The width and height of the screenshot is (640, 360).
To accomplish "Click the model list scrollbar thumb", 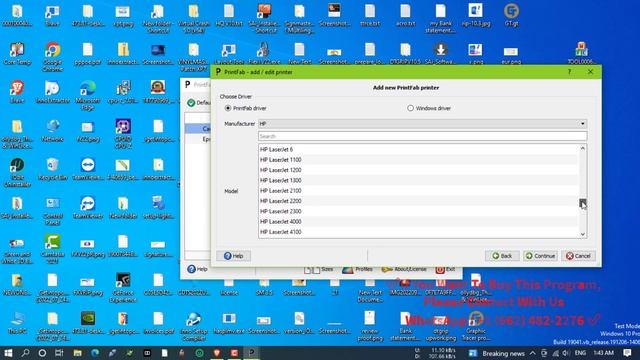I will [583, 202].
